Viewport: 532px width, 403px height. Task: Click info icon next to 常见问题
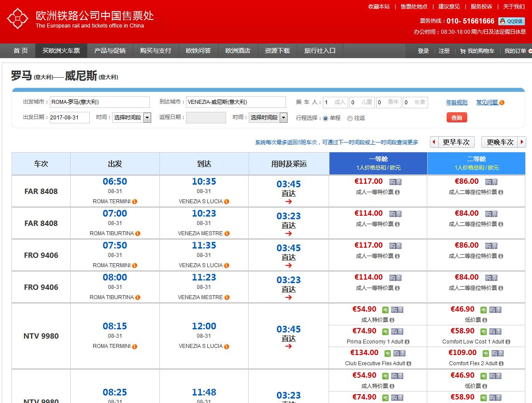[x=502, y=103]
